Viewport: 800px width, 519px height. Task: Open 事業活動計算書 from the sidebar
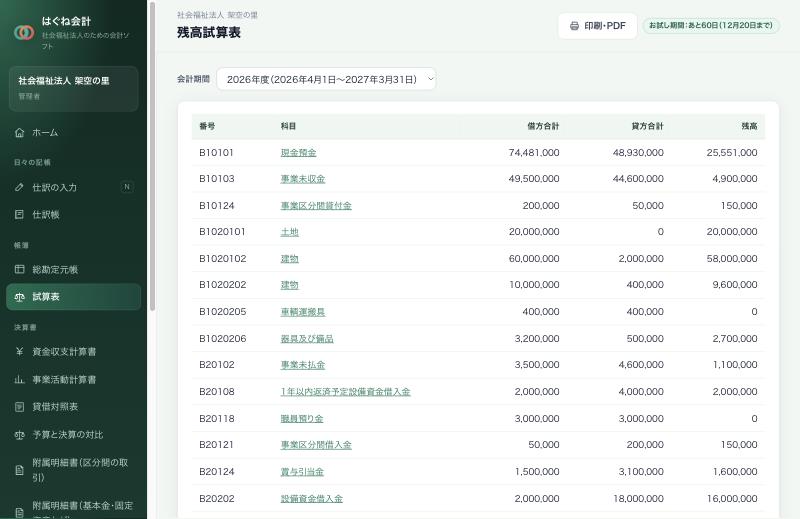[73, 379]
